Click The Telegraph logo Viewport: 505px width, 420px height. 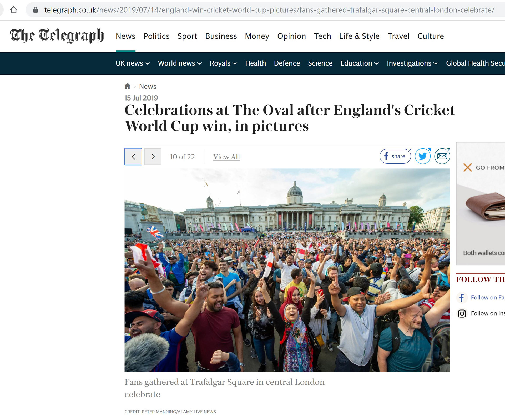click(57, 36)
